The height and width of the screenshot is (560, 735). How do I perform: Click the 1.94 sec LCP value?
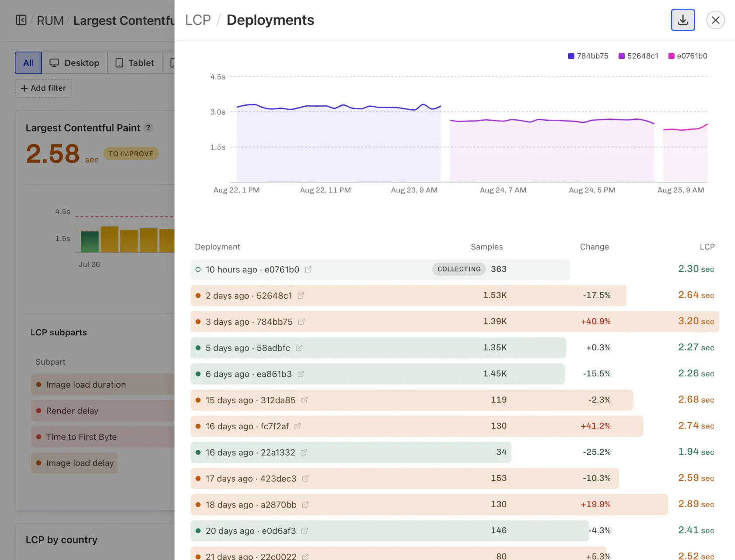(x=696, y=452)
